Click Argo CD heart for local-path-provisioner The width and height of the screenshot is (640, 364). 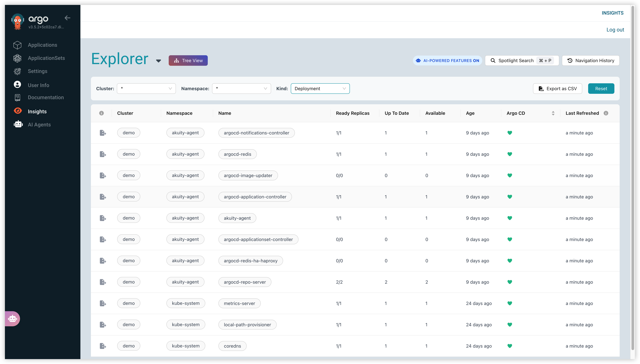click(510, 325)
